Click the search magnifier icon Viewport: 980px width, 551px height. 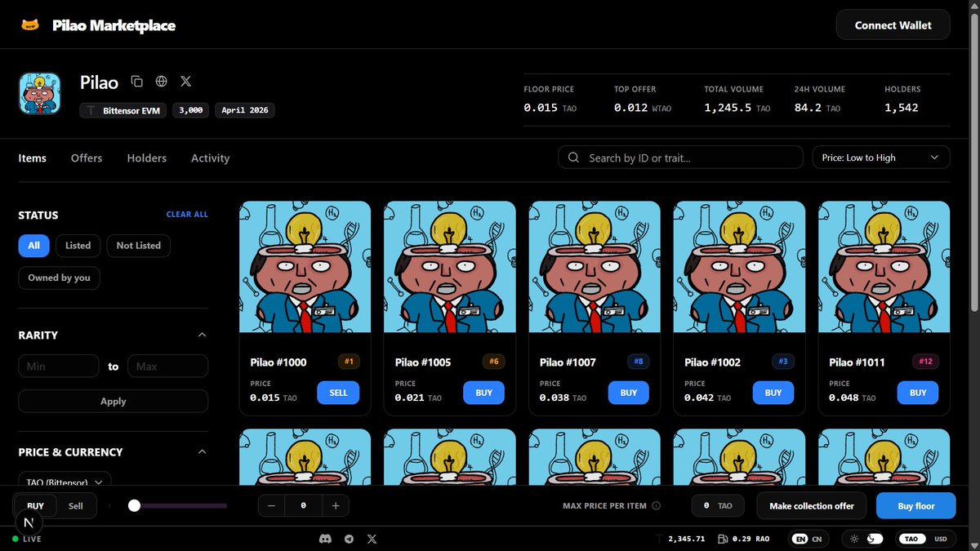tap(573, 158)
